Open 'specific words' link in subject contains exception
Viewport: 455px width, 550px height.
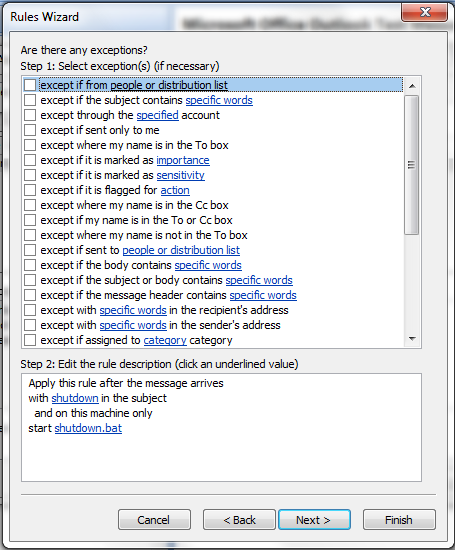pyautogui.click(x=219, y=100)
